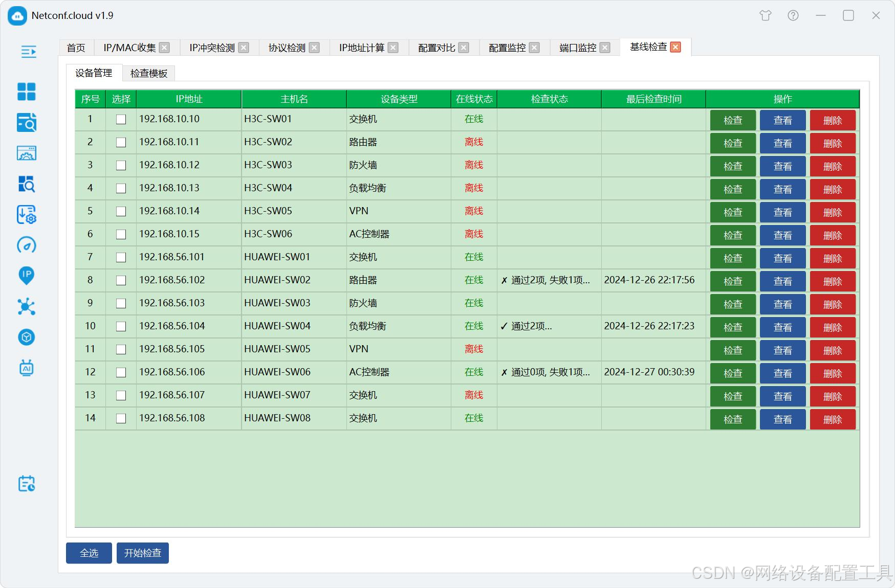Select checkbox for HUAWEI-SW01
Image resolution: width=895 pixels, height=588 pixels.
click(121, 257)
